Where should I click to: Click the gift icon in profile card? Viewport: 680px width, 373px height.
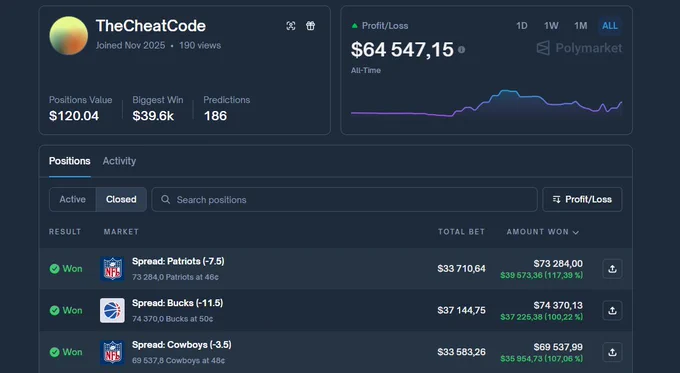(x=311, y=26)
